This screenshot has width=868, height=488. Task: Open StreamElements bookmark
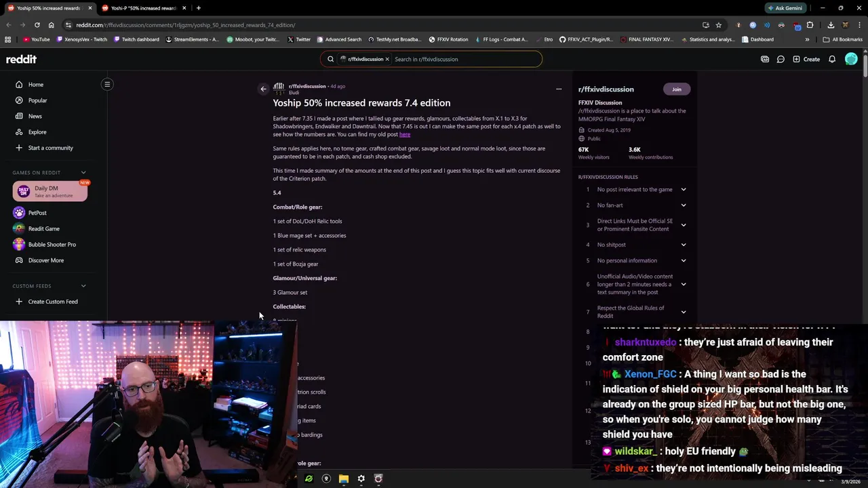tap(193, 39)
